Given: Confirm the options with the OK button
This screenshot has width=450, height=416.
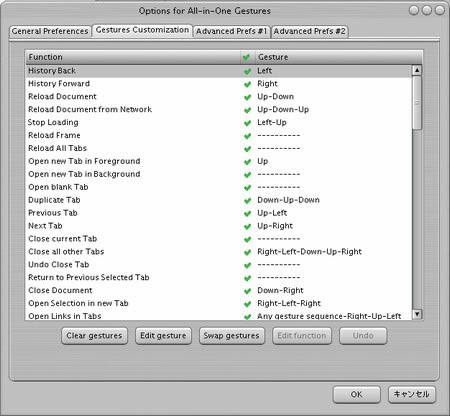Looking at the screenshot, I should tap(356, 395).
